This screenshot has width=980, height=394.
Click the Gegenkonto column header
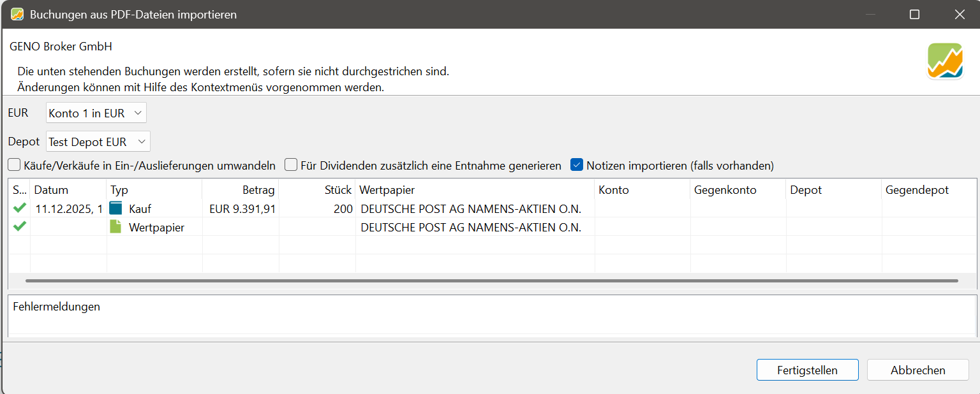(738, 190)
